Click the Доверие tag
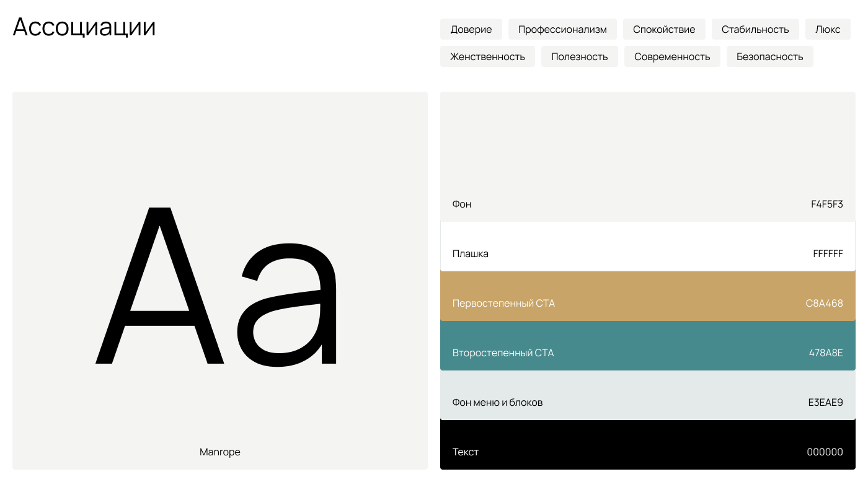This screenshot has height=482, width=868. click(471, 29)
